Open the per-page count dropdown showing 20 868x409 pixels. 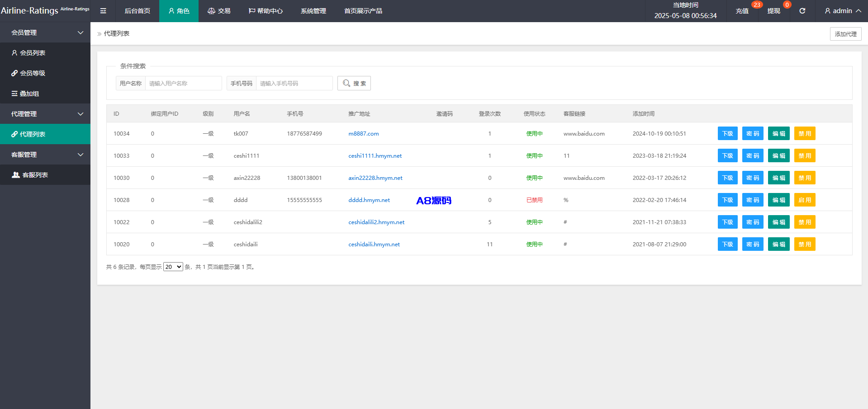pyautogui.click(x=173, y=267)
